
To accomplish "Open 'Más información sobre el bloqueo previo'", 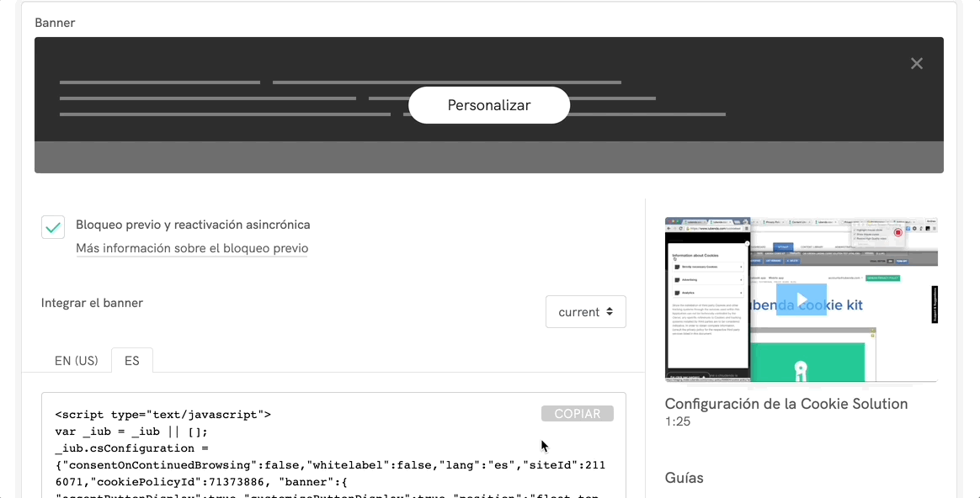I will tap(192, 248).
